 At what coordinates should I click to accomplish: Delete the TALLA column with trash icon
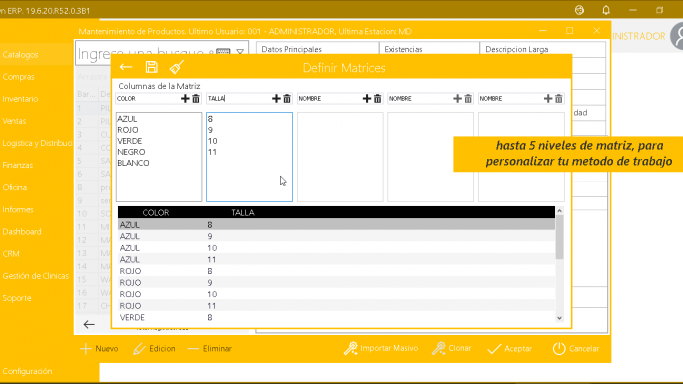point(287,99)
